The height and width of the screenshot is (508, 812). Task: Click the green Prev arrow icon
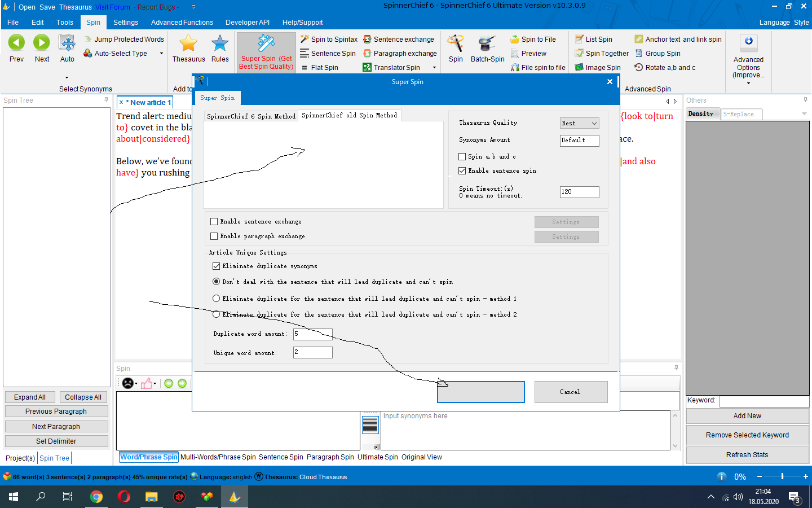tap(16, 43)
